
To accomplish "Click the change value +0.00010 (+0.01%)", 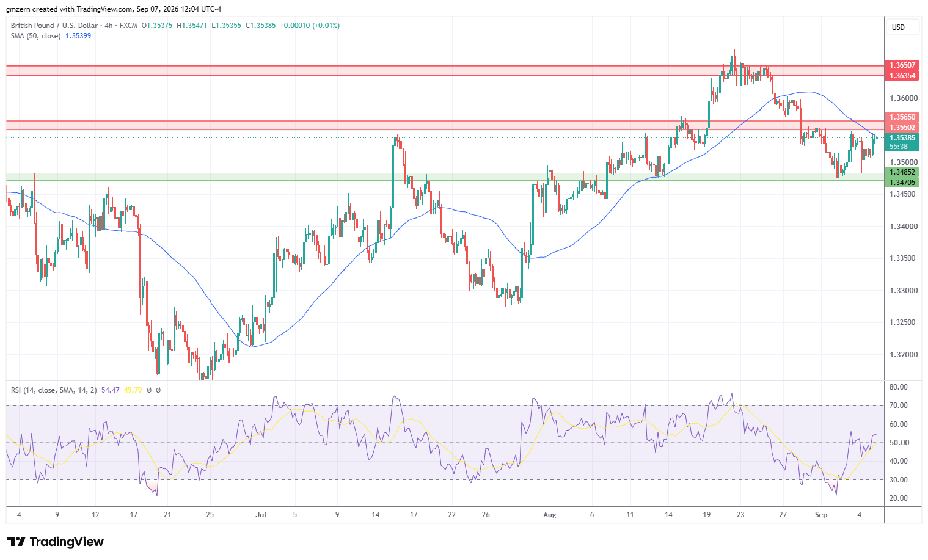I will (310, 26).
